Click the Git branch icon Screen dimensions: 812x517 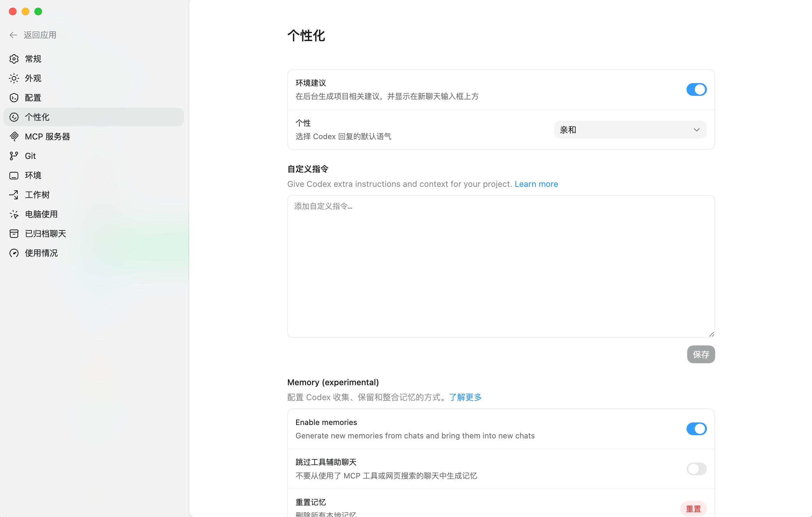[14, 156]
